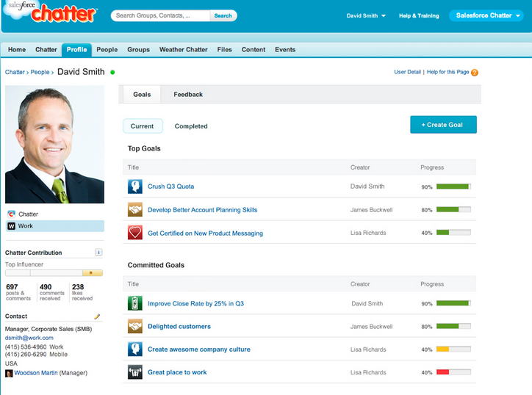This screenshot has width=532, height=395.
Task: Open Improve Close Rate by 25% in Q3
Action: click(x=195, y=303)
